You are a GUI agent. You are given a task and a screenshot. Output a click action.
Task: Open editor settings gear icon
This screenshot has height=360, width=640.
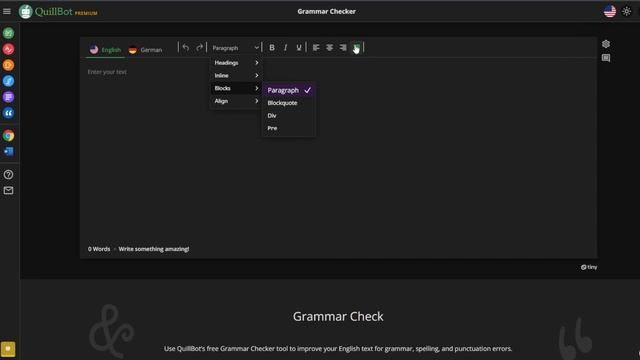pyautogui.click(x=606, y=44)
